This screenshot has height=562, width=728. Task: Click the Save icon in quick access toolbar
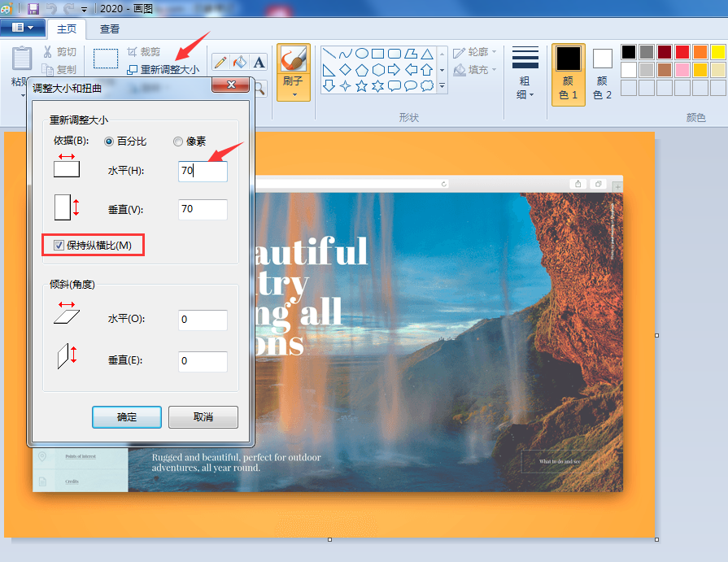click(x=33, y=8)
